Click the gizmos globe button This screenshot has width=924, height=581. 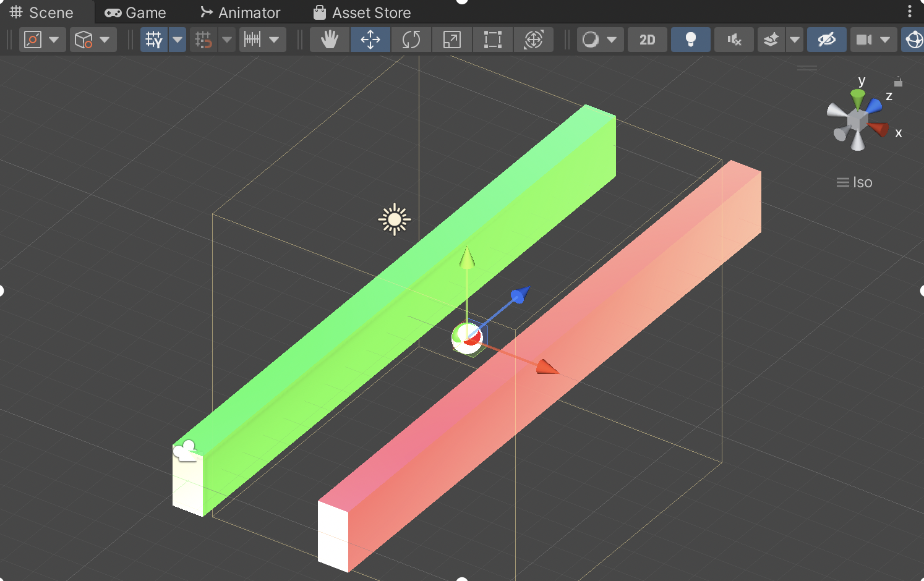(913, 40)
